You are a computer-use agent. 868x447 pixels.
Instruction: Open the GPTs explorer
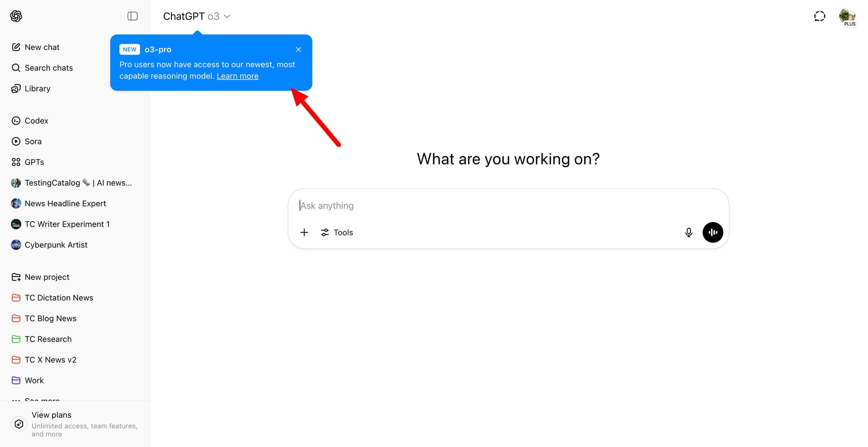(x=75, y=162)
